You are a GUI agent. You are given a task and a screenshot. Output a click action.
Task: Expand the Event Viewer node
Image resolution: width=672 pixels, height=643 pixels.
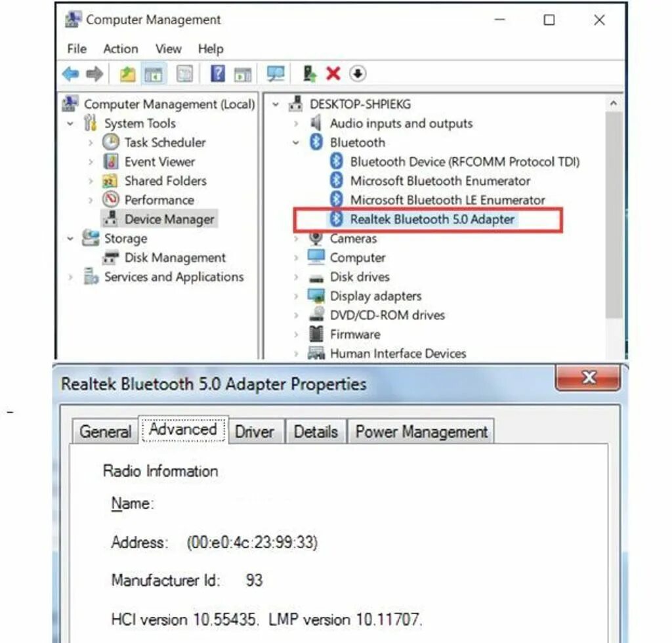[91, 162]
